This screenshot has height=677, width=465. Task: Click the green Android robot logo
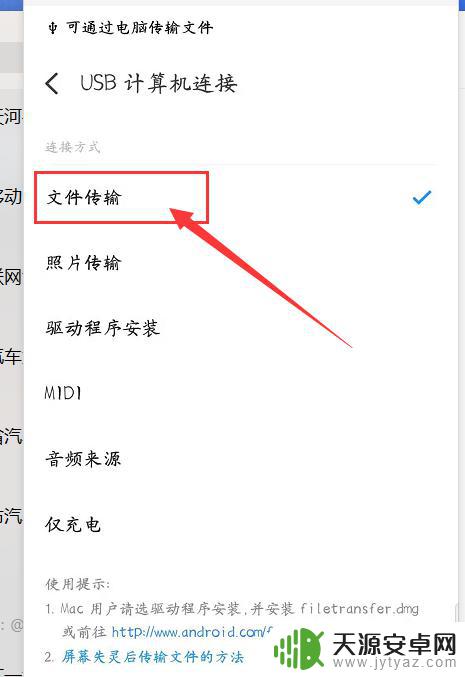[299, 648]
